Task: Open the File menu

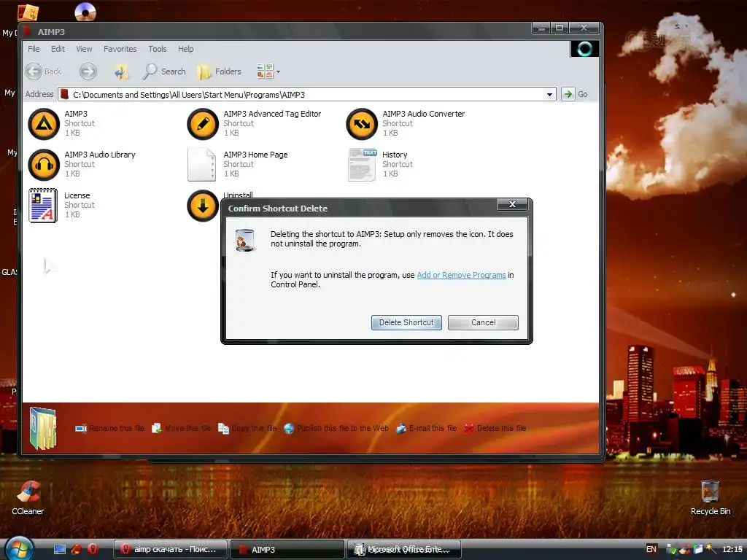Action: (34, 49)
